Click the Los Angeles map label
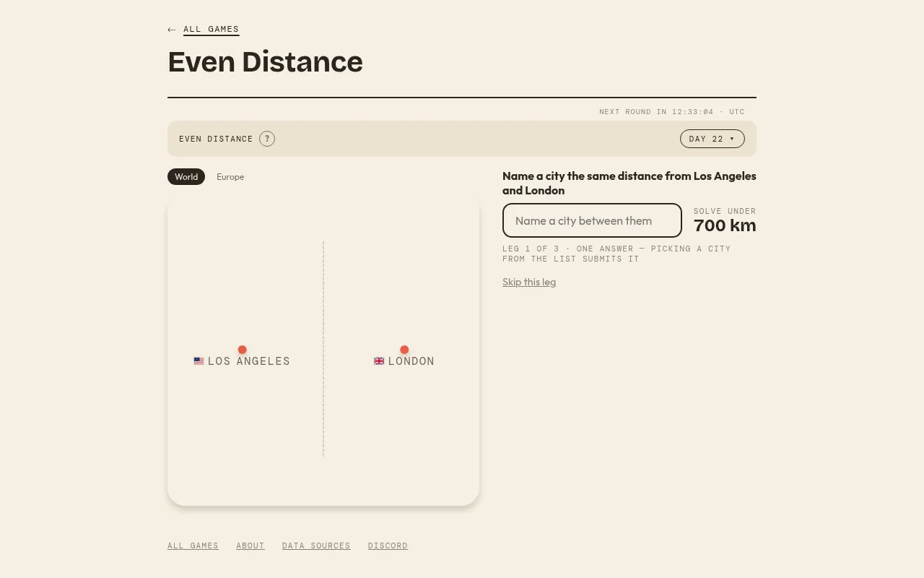 click(249, 361)
